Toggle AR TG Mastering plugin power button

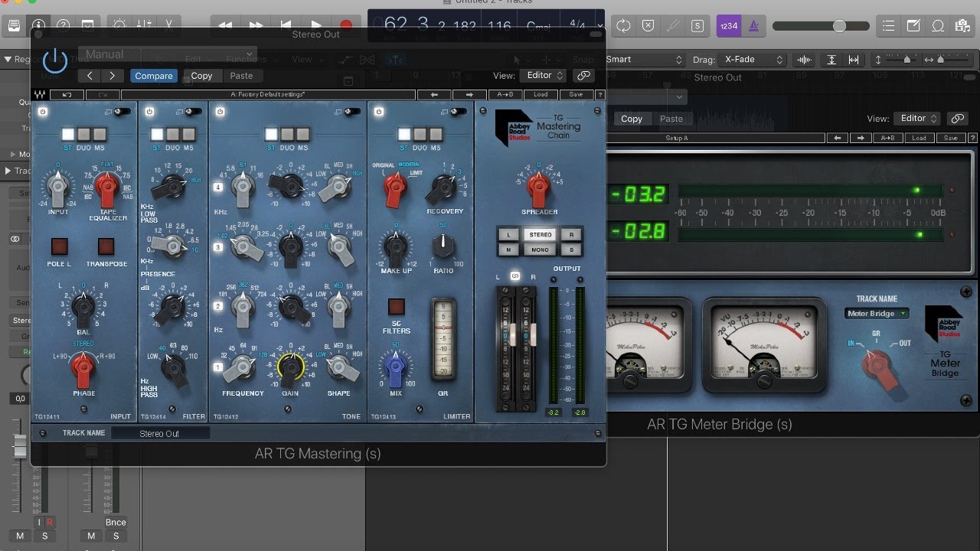pyautogui.click(x=55, y=60)
